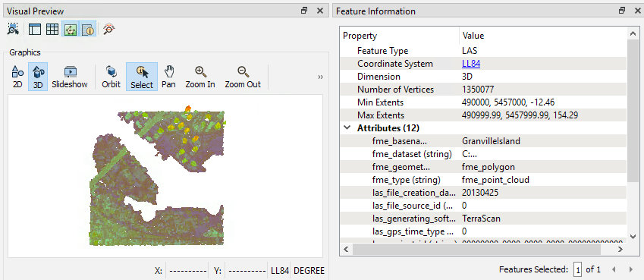Click horizontal scroll left arrow
The width and height of the screenshot is (644, 280).
point(345,249)
